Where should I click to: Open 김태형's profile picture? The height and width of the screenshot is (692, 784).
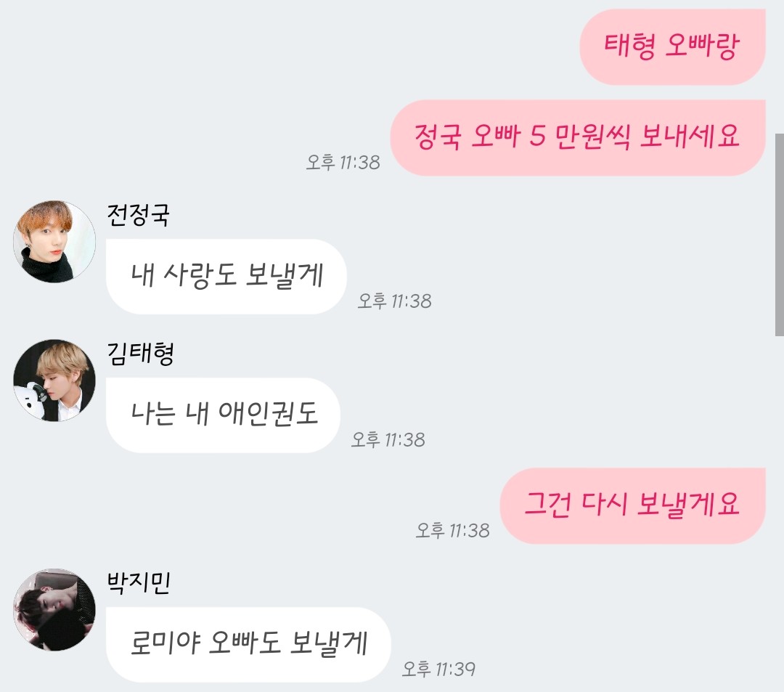point(54,380)
